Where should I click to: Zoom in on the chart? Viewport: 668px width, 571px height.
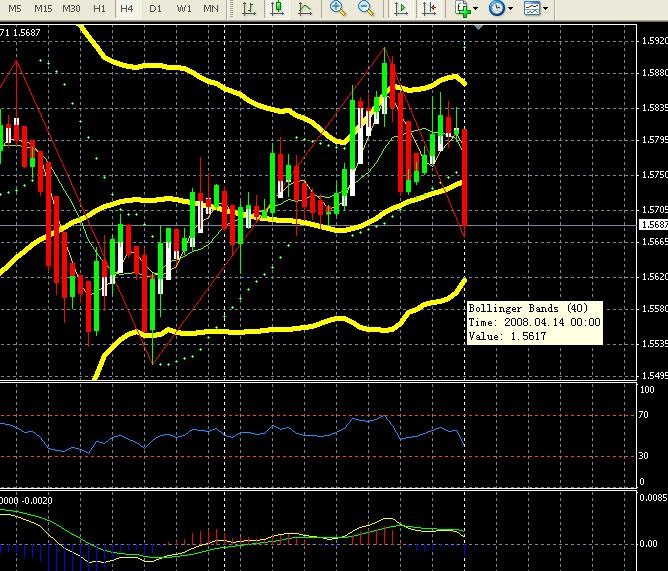click(338, 9)
